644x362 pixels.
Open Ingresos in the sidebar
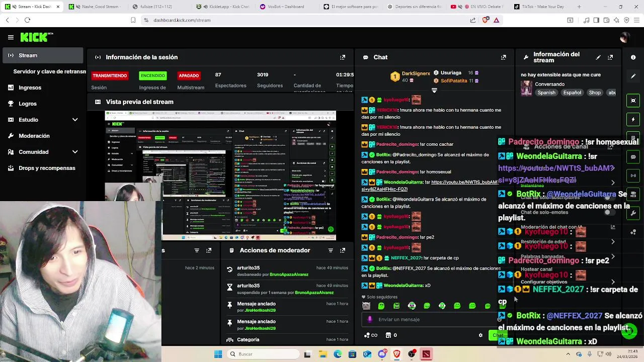pos(42,87)
